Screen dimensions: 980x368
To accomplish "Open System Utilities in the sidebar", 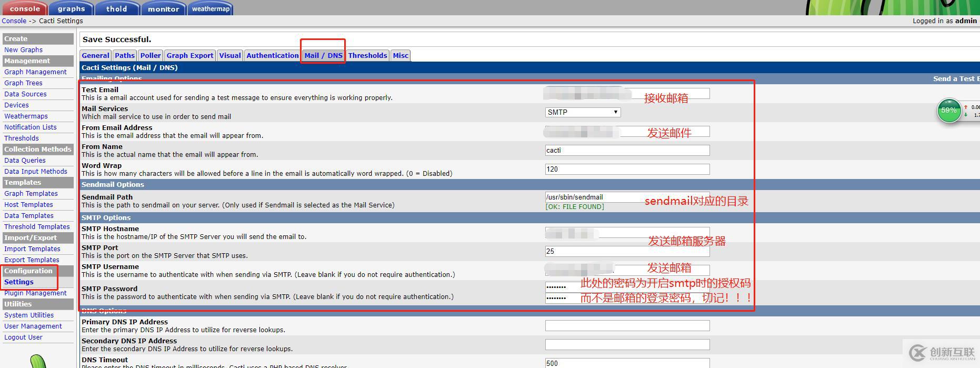I will point(29,315).
